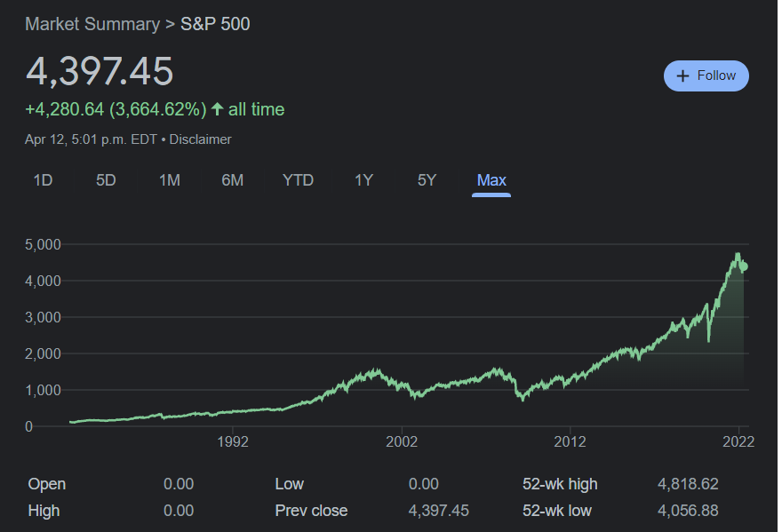Click the 52-wk low label
Viewport: 782px width, 532px height.
point(557,511)
